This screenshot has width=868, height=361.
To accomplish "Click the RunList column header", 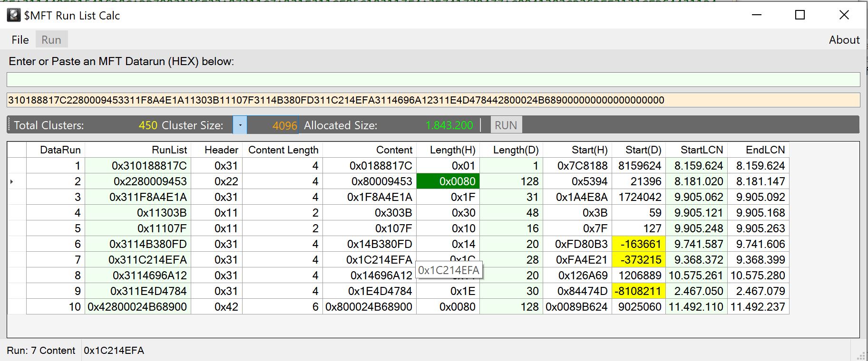I will point(138,150).
